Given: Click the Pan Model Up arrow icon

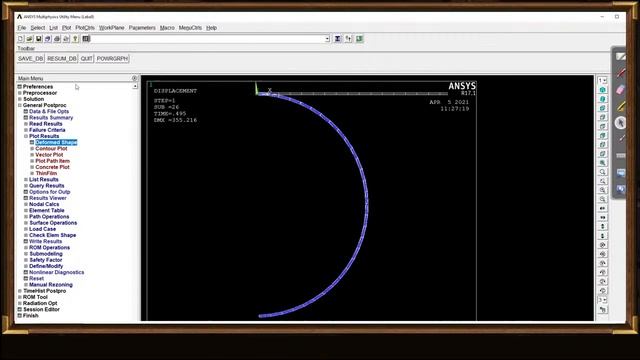Looking at the screenshot, I should 602,227.
